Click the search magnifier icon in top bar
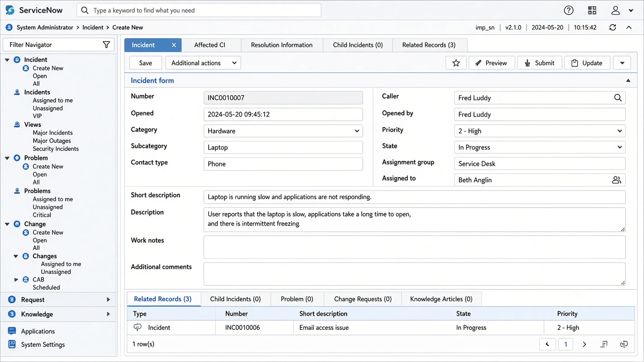This screenshot has width=644, height=362. (x=85, y=10)
